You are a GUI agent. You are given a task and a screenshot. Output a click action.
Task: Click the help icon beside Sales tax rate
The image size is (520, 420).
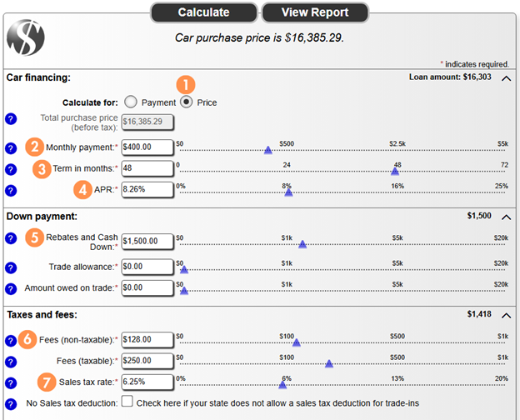click(10, 382)
